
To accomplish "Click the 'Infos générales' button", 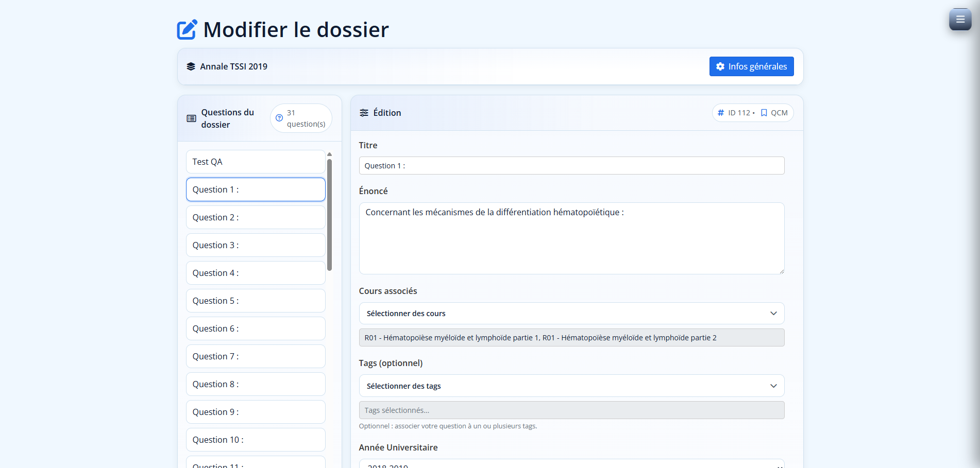I will click(751, 66).
